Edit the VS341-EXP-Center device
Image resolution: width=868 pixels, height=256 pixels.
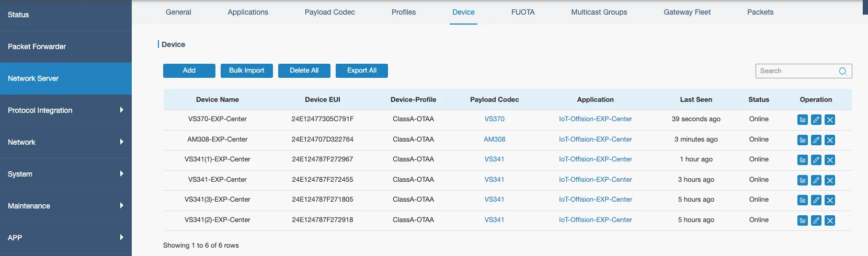pyautogui.click(x=816, y=180)
